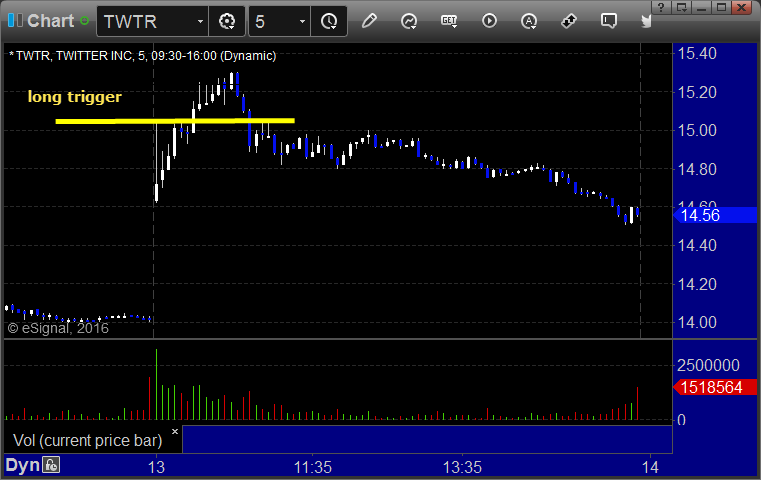Image resolution: width=761 pixels, height=480 pixels.
Task: Open the window options dropdown icon
Action: tap(682, 7)
